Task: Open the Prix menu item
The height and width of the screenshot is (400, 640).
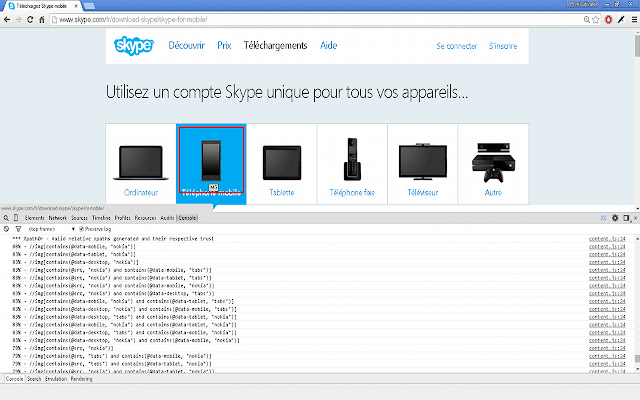Action: 224,45
